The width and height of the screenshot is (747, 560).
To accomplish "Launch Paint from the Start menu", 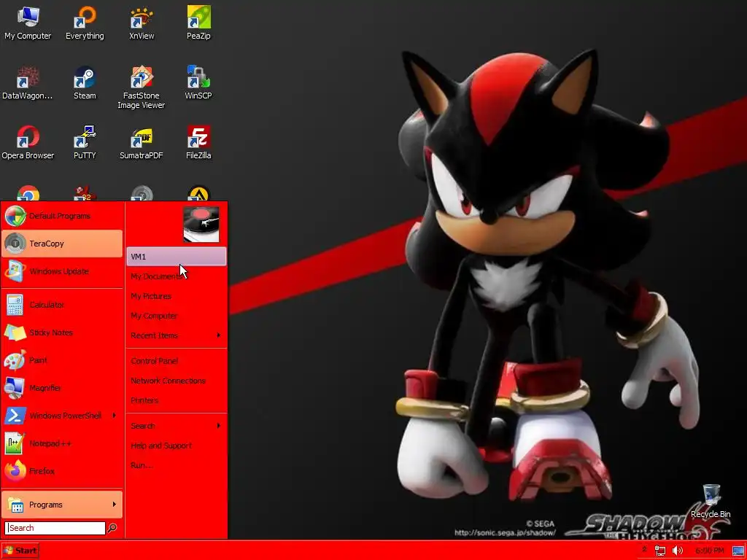I will pyautogui.click(x=62, y=360).
